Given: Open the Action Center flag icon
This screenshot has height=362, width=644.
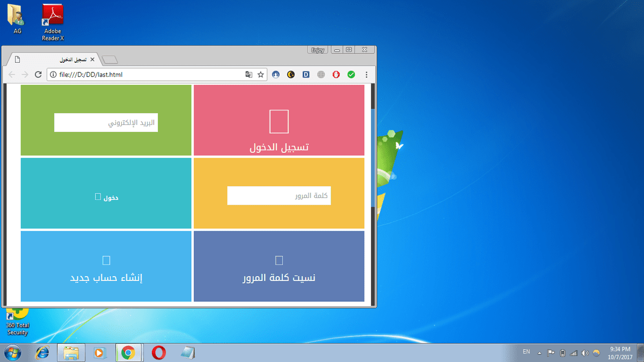Looking at the screenshot, I should (x=551, y=353).
